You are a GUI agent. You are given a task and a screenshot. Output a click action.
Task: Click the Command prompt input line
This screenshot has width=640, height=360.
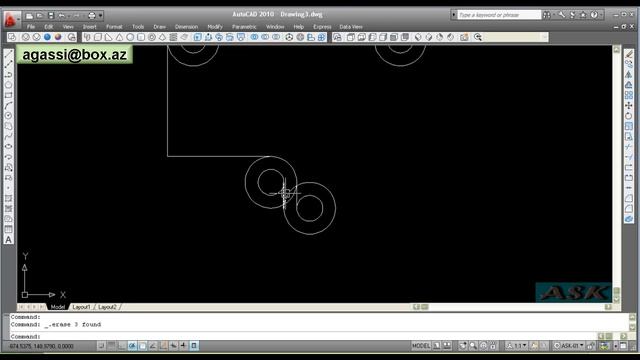click(302, 337)
